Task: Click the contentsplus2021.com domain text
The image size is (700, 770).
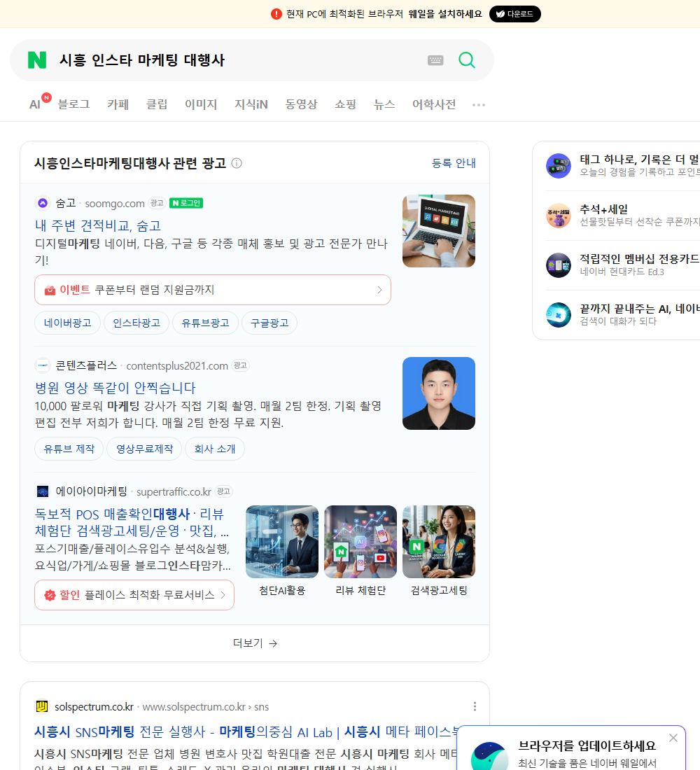Action: pos(177,366)
